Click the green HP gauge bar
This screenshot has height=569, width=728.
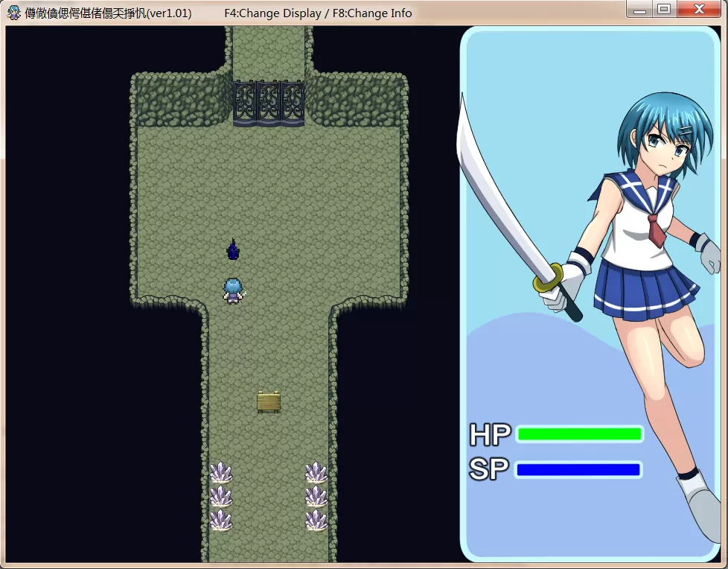(579, 434)
